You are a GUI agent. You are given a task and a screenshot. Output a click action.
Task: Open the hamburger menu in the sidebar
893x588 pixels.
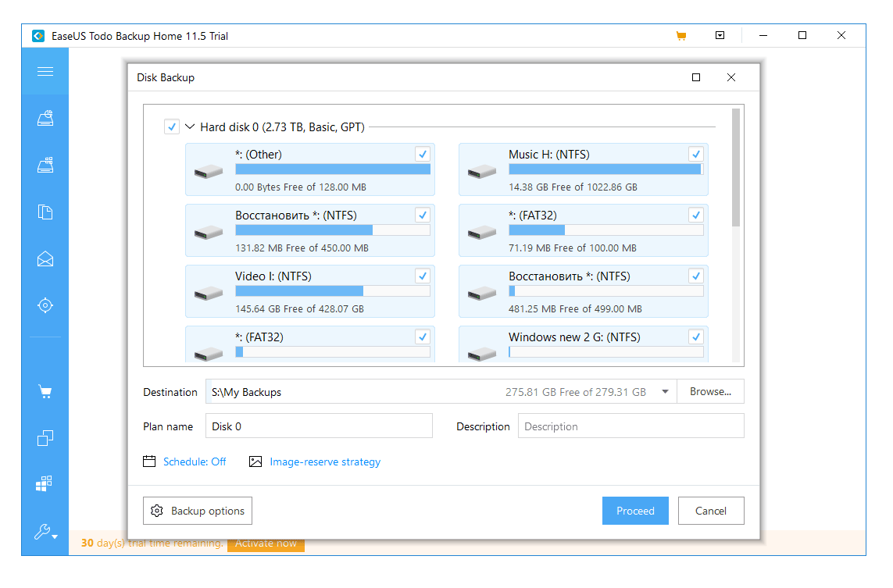[x=45, y=71]
